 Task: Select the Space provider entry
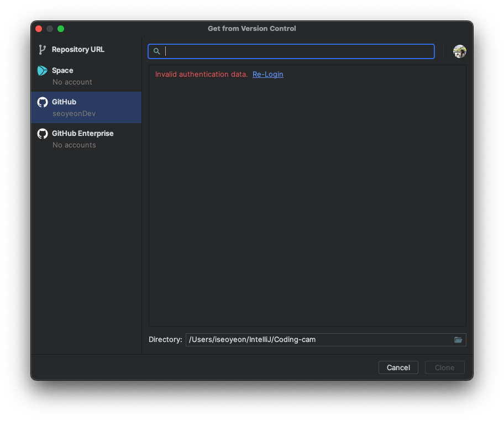[86, 76]
